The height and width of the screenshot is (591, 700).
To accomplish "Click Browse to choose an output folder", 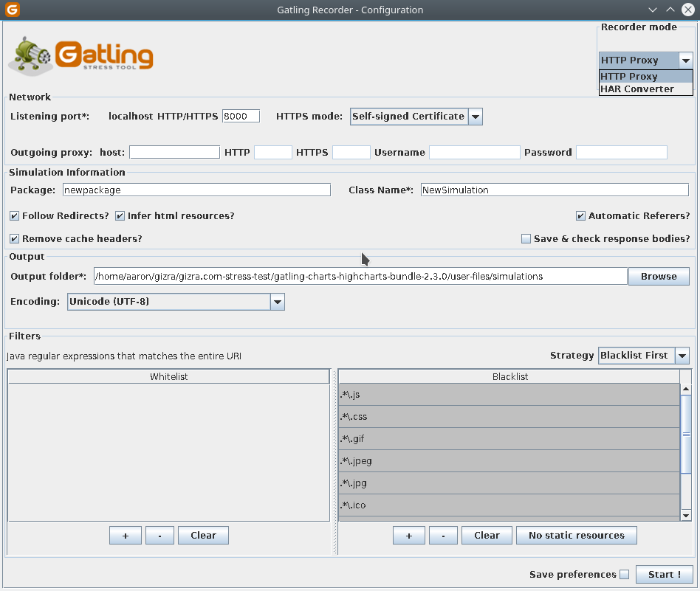I will click(658, 275).
